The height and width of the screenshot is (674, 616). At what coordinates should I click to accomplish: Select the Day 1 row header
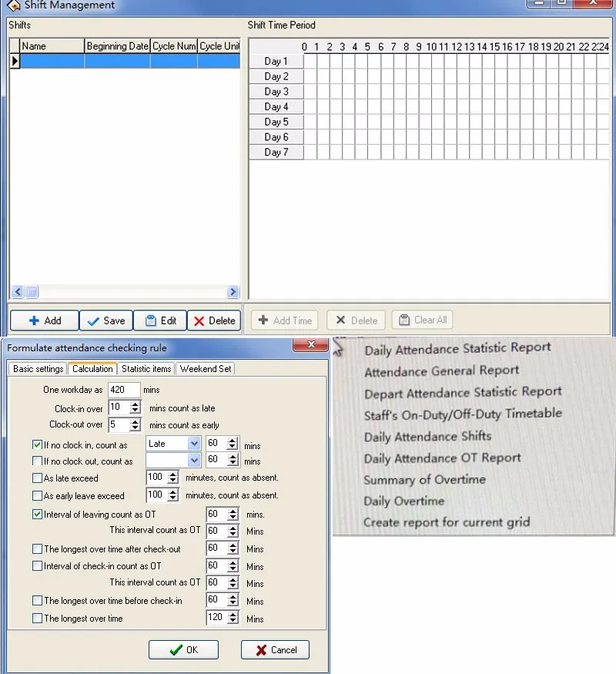276,61
